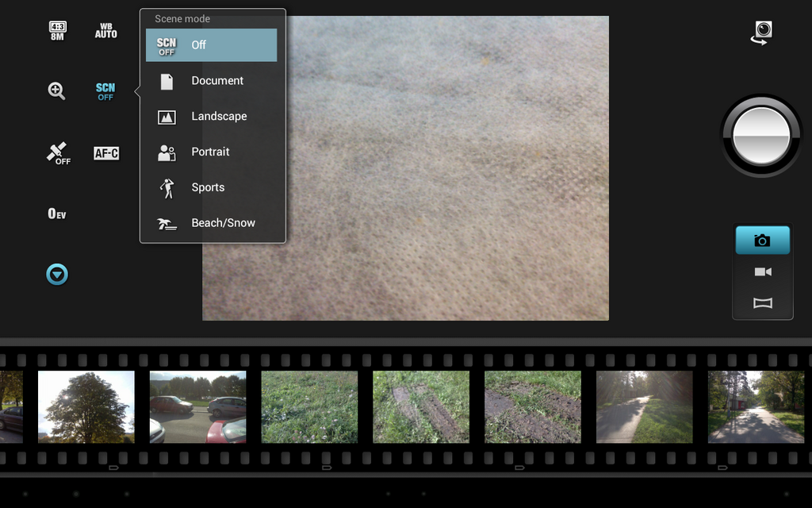
Task: Collapse settings with the blue arrow button
Action: (x=57, y=275)
